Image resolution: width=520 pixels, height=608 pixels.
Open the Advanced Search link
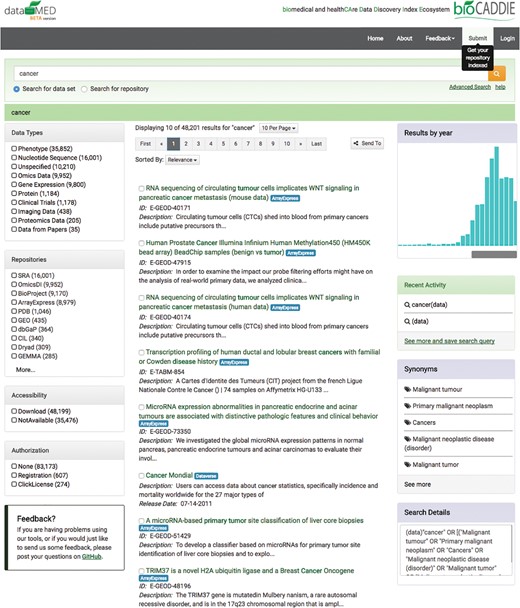pos(470,87)
